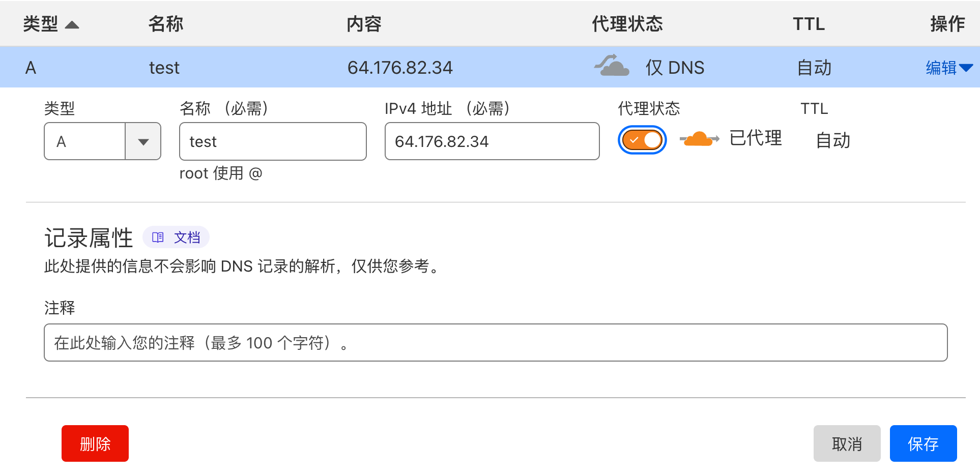
Task: Click the book icon beside 文档
Action: click(158, 237)
